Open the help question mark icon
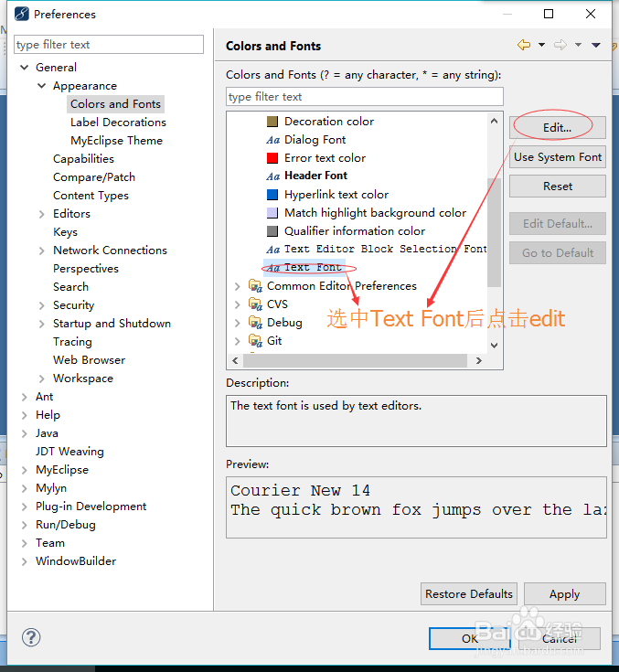This screenshot has width=619, height=672. click(31, 637)
